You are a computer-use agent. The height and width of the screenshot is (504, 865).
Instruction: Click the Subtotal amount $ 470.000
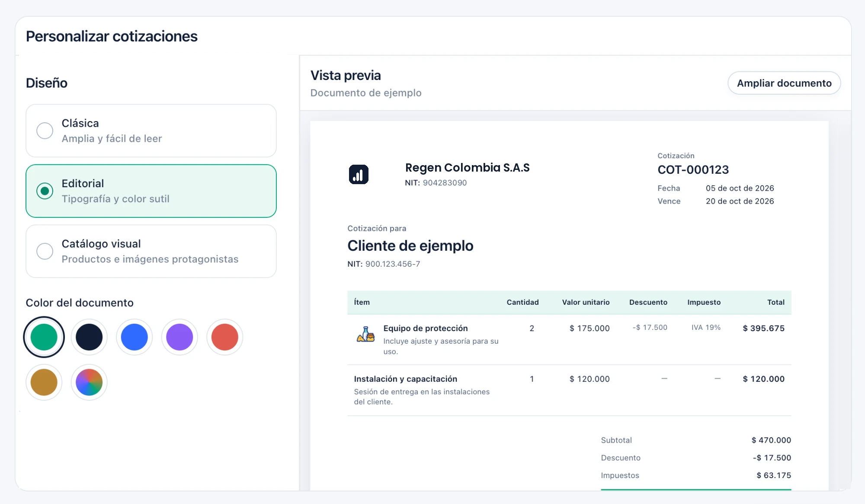[x=771, y=440]
